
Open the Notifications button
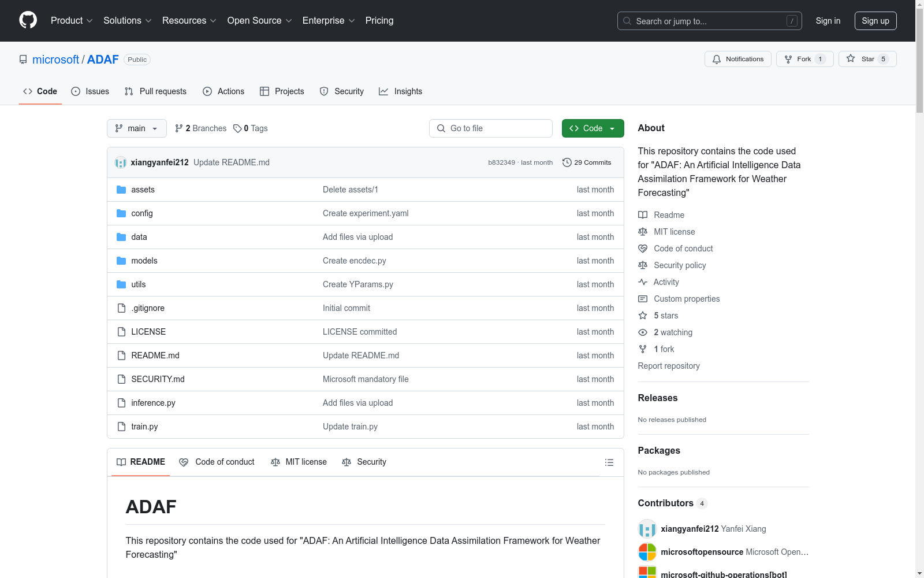click(x=738, y=59)
